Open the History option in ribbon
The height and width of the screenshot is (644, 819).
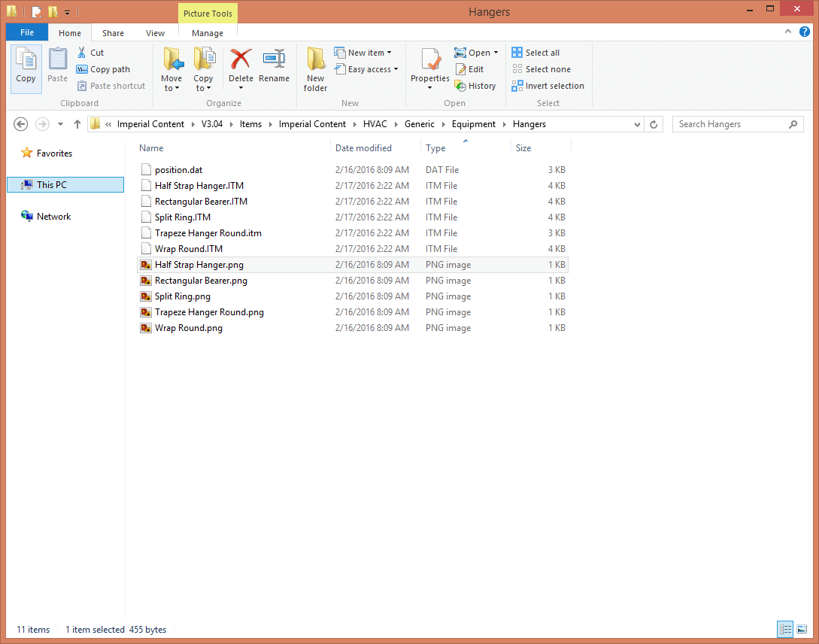(475, 86)
